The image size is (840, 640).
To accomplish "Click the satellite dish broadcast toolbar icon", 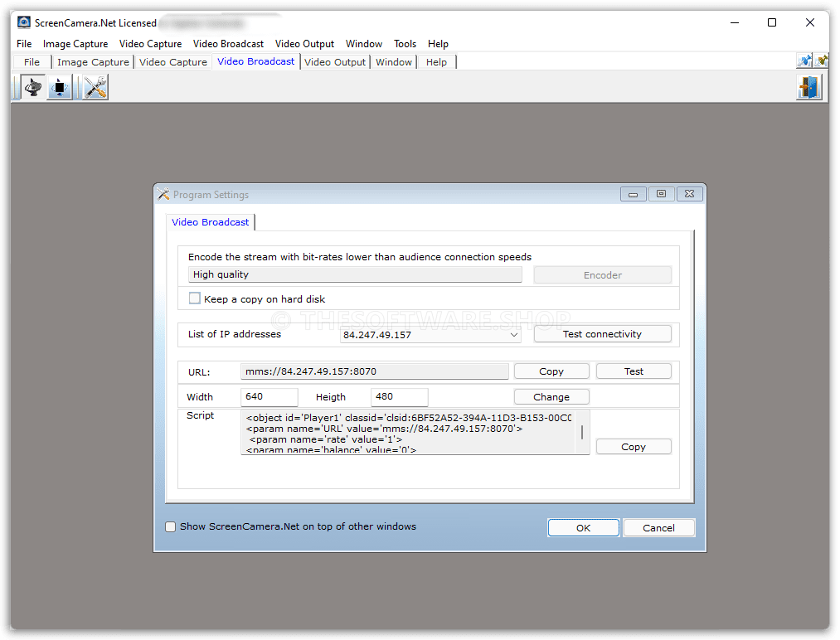I will coord(33,87).
